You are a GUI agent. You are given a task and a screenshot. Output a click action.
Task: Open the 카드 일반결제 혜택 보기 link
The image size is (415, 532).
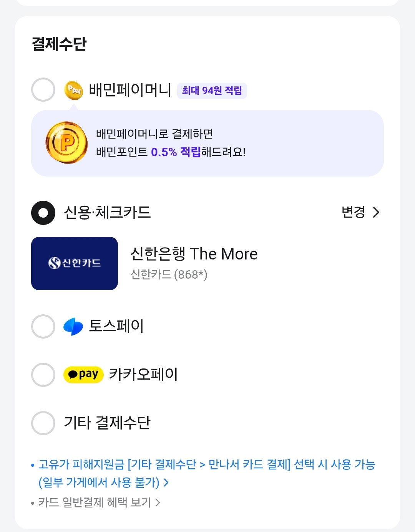coord(95,502)
